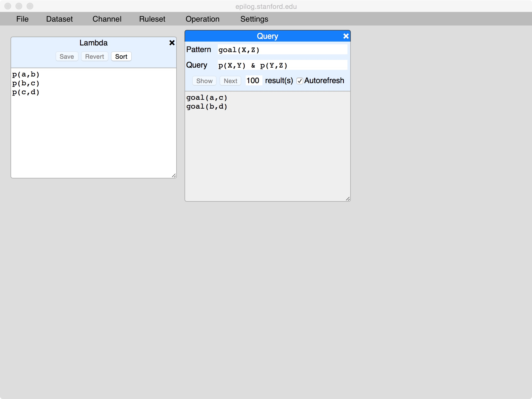Toggle the Autorefresh checkbox
This screenshot has height=399, width=532.
coord(300,81)
